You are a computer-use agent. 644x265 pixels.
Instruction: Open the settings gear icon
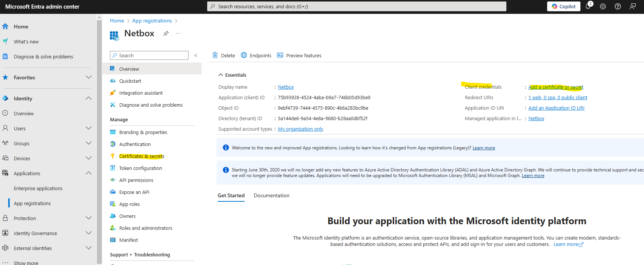pos(603,6)
